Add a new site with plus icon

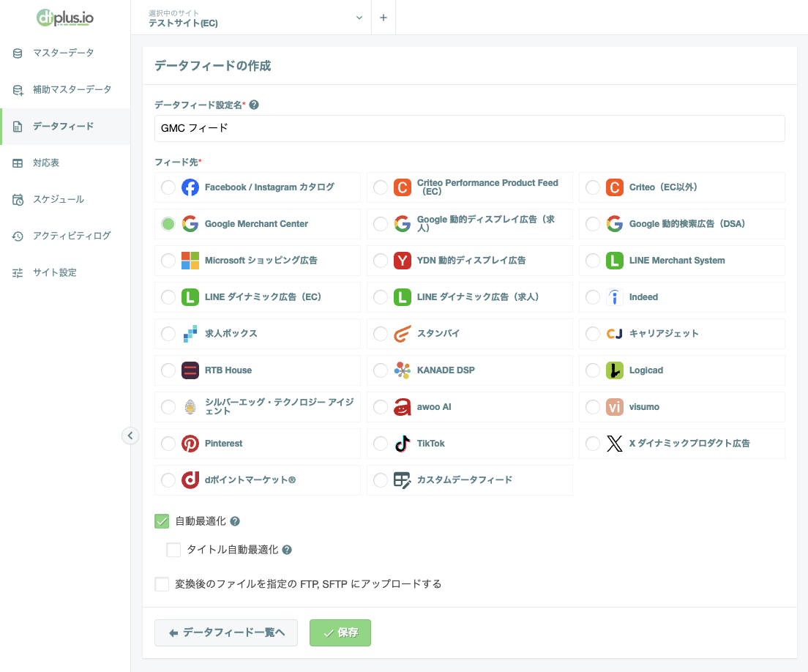click(384, 18)
